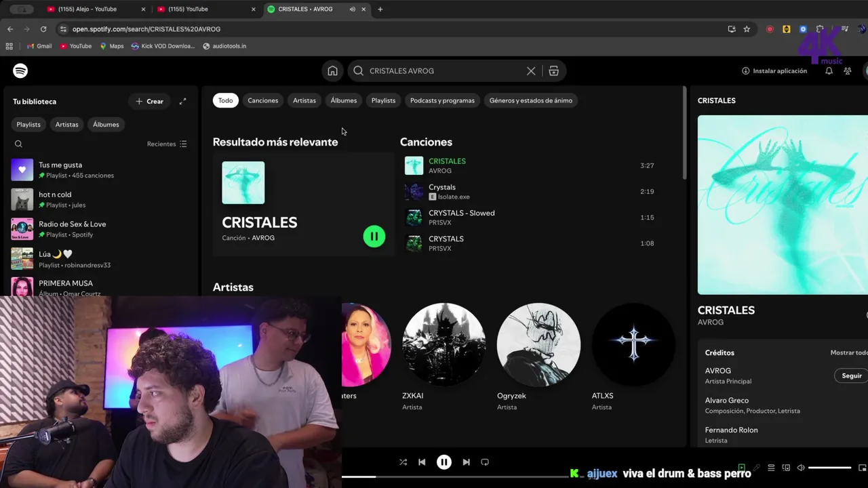Open ATLXS artist profile picture

[x=633, y=344]
